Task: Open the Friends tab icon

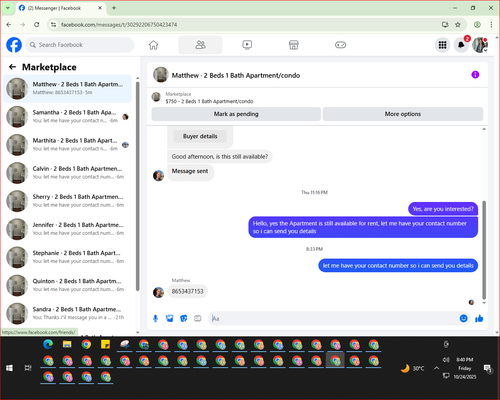Action: 200,45
